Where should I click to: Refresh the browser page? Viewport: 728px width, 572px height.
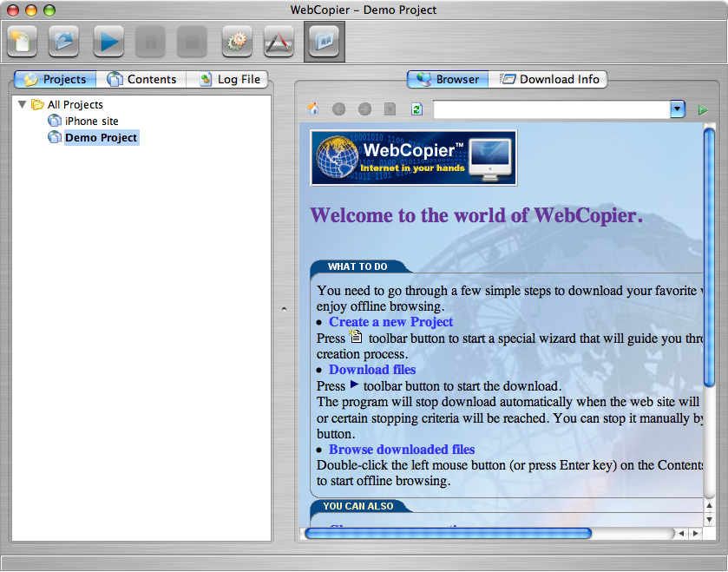tap(416, 109)
